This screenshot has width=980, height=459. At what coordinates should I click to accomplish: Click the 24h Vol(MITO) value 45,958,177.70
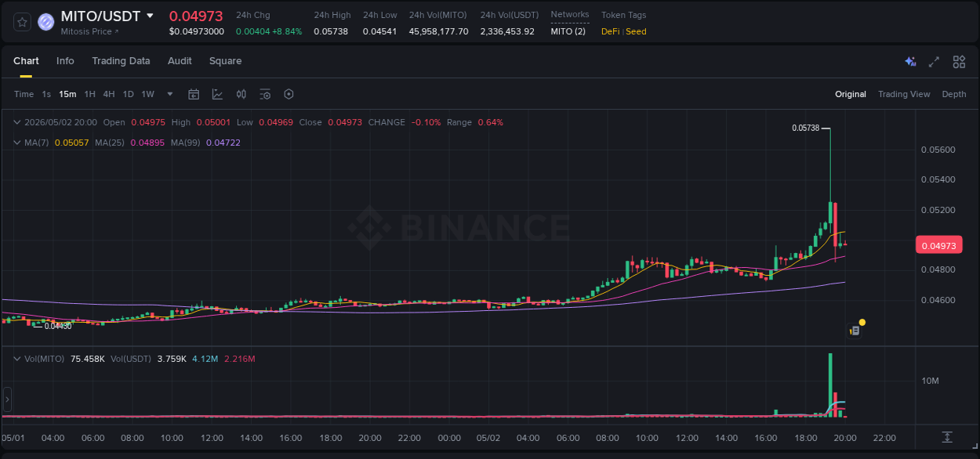(438, 31)
